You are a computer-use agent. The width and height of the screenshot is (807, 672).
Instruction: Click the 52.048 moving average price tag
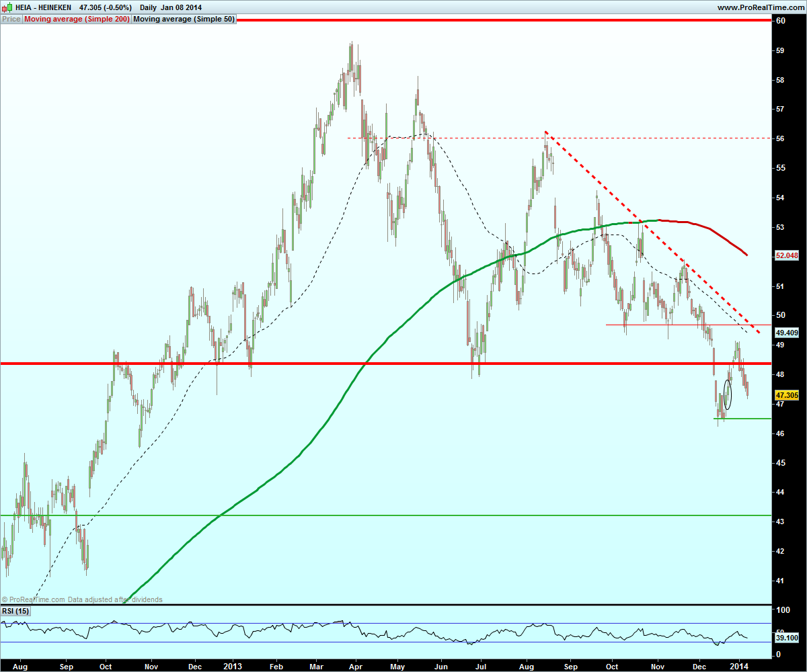786,256
